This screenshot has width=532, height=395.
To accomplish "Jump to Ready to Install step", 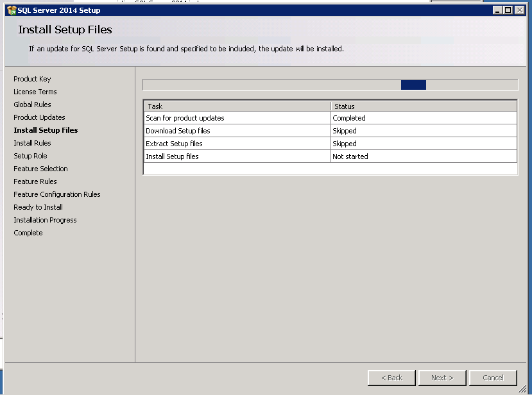I will click(39, 207).
